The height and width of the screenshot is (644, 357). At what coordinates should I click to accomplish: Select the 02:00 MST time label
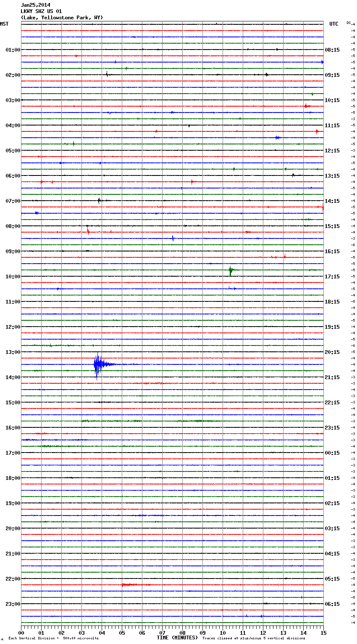(13, 75)
